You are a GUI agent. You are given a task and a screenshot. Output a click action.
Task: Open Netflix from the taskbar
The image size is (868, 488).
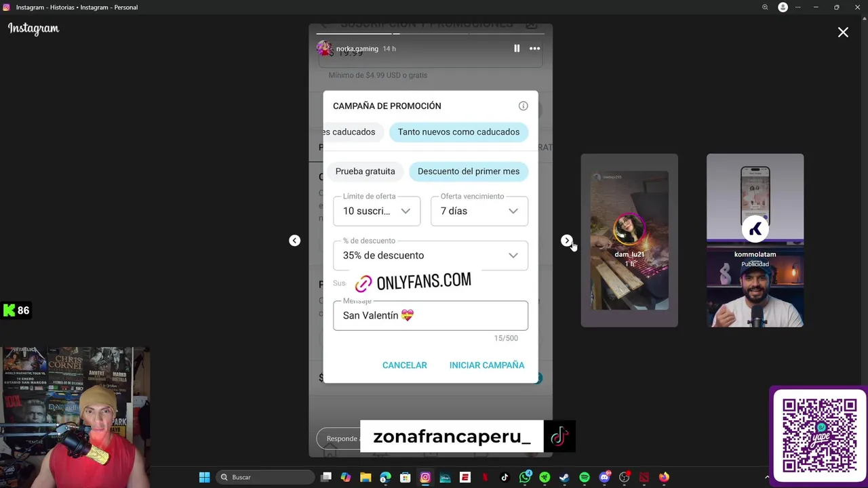485,477
